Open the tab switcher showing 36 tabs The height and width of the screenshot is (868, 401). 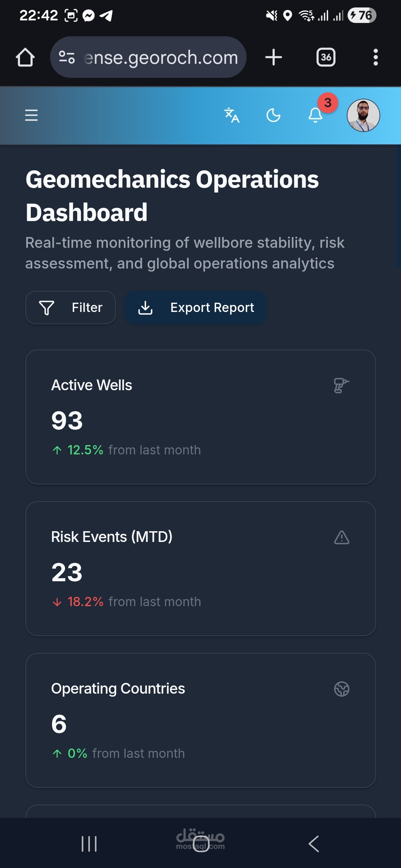[x=326, y=57]
